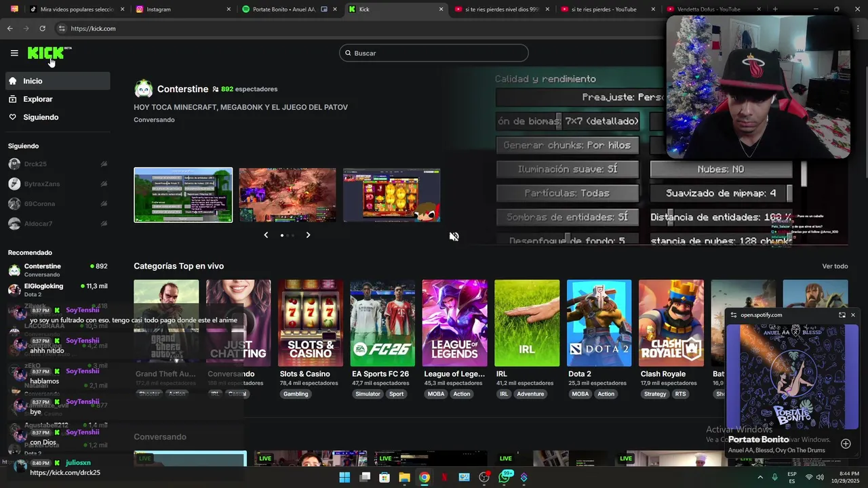Open Microsoft Store from the taskbar
Image resolution: width=868 pixels, height=488 pixels.
click(384, 477)
